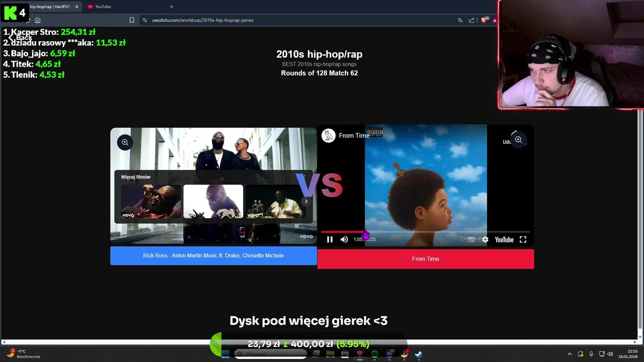
Task: Click the OVO owl channel avatar
Action: tap(329, 136)
